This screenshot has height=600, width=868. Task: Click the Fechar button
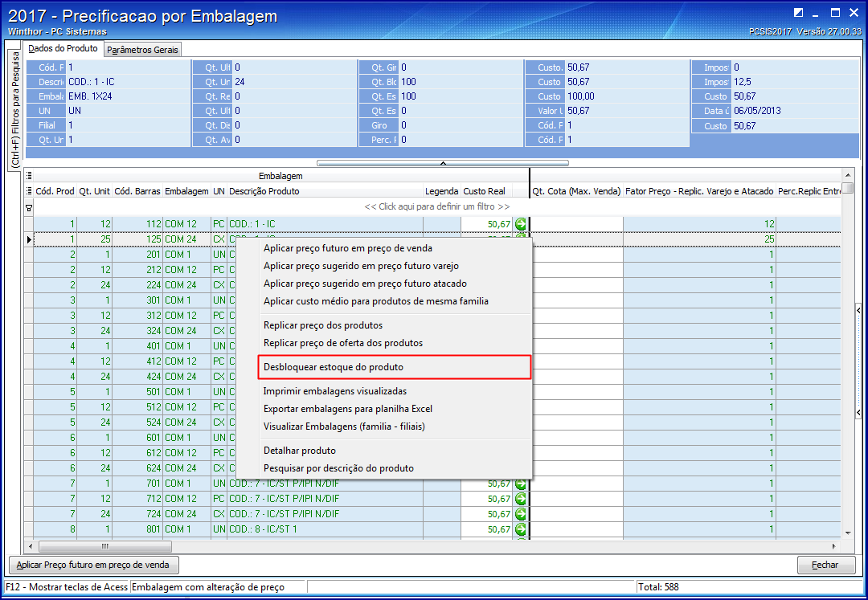coord(826,565)
